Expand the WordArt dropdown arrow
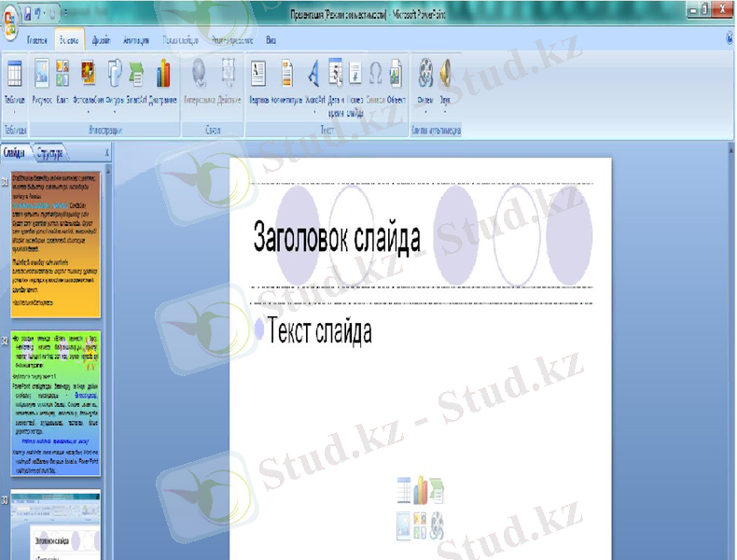The width and height of the screenshot is (737, 560). pos(314,112)
